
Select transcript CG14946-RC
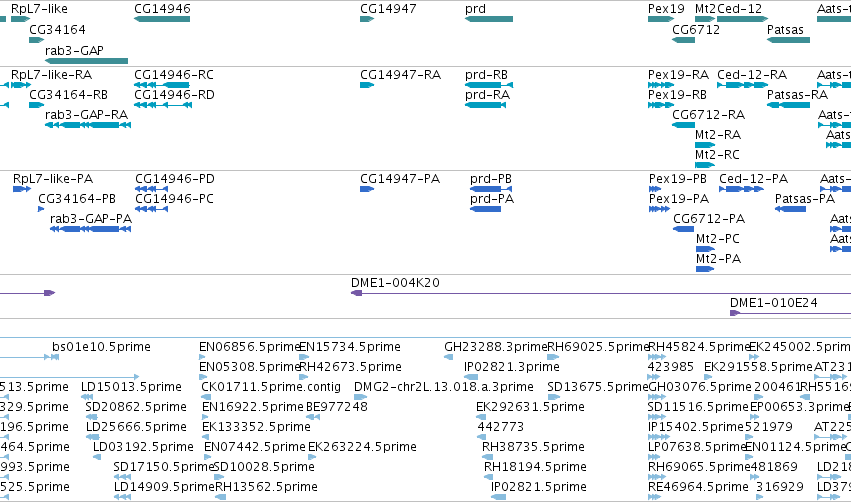(174, 74)
